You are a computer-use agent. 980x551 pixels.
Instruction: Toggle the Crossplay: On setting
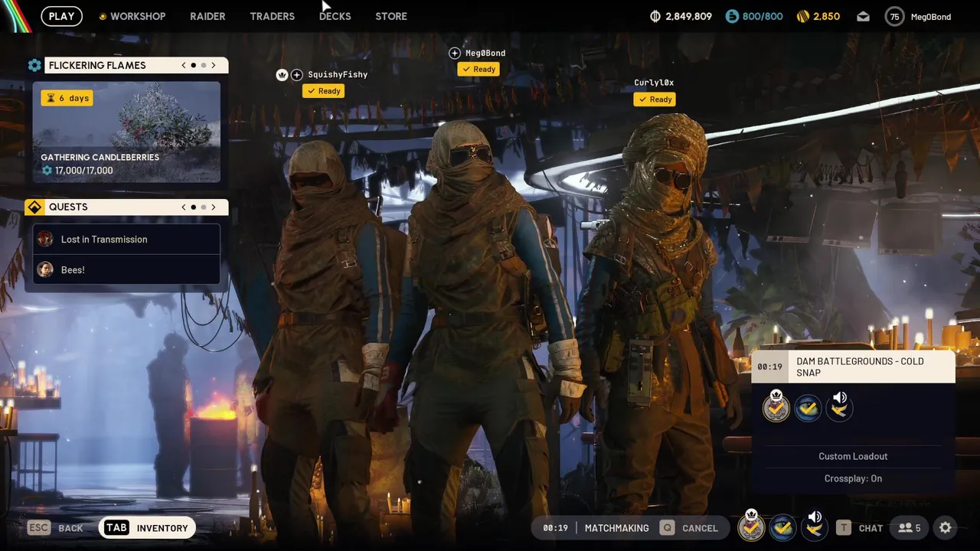point(853,478)
